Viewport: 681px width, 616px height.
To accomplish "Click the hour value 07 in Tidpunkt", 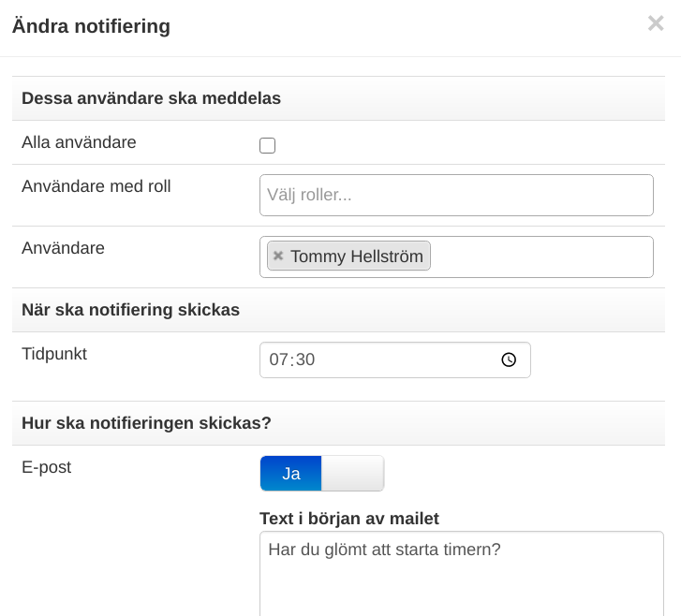I will click(x=278, y=359).
